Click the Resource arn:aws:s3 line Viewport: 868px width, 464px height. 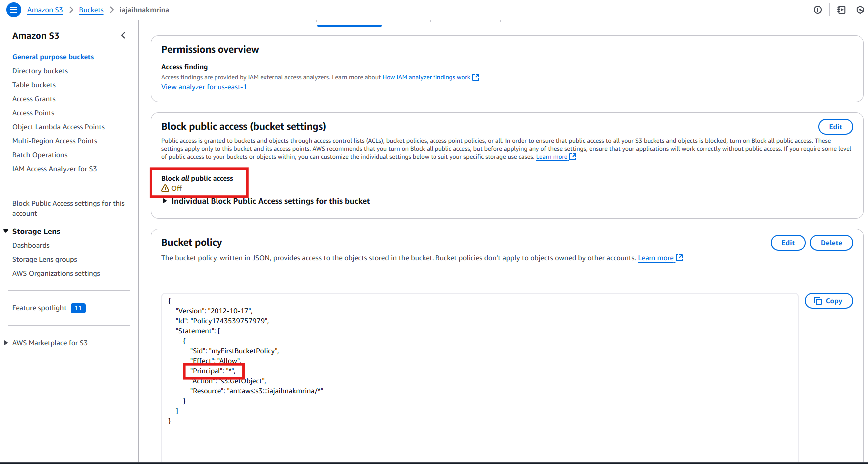coord(256,391)
